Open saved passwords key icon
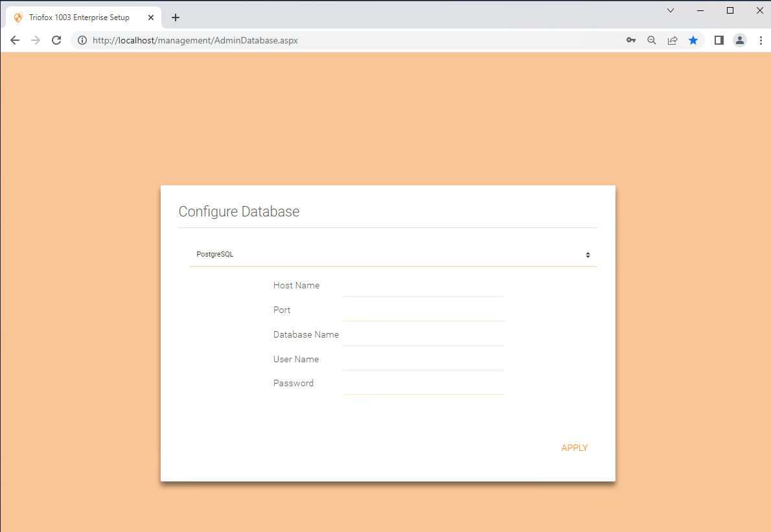The width and height of the screenshot is (771, 532). 631,40
